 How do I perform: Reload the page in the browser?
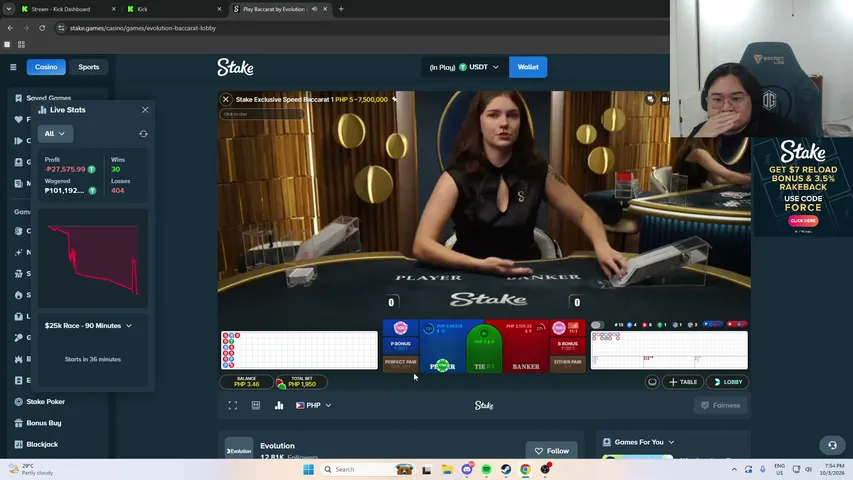pyautogui.click(x=42, y=28)
